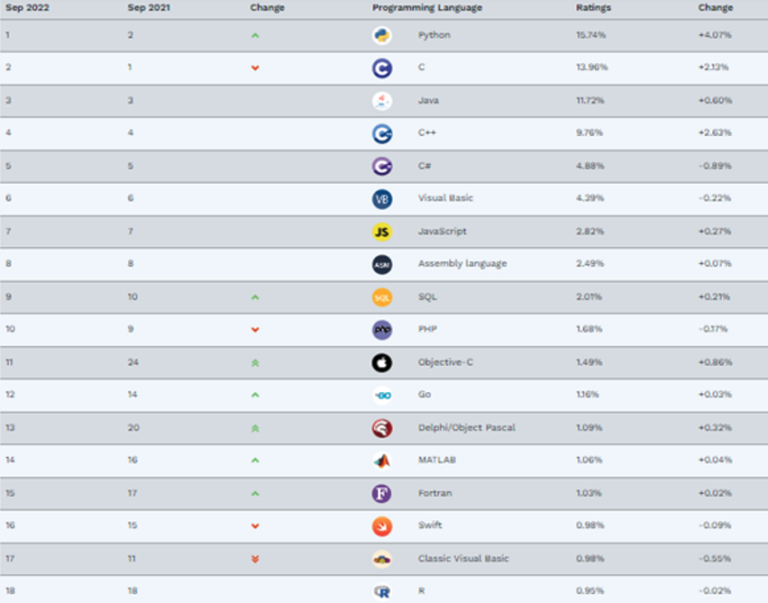Click the Visual Basic VB icon
768x603 pixels.
(382, 199)
